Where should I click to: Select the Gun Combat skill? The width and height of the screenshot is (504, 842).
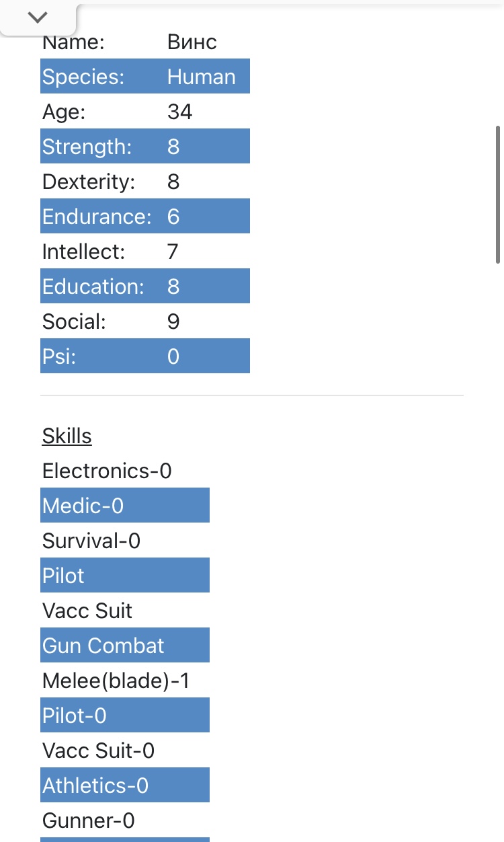point(124,646)
